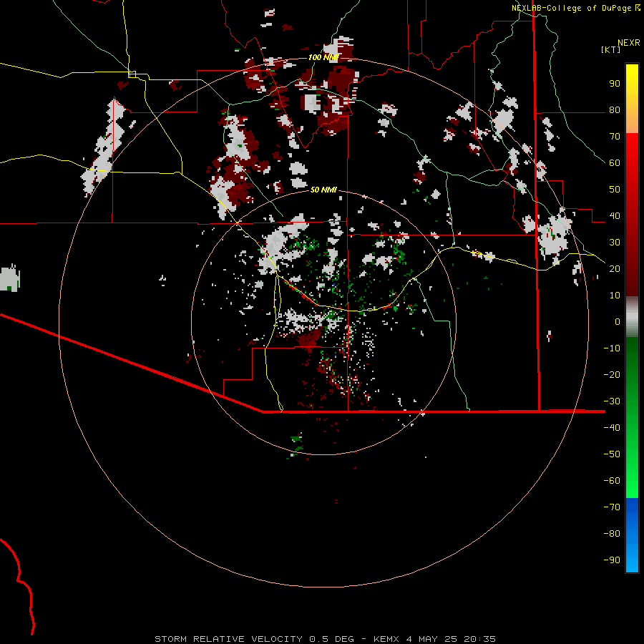Viewport: 644px width, 644px height.
Task: Click the NEXR label above the scale
Action: (x=629, y=43)
